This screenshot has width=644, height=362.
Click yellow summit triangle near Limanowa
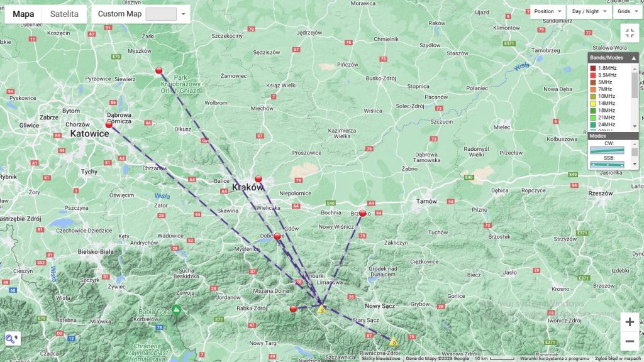point(321,309)
